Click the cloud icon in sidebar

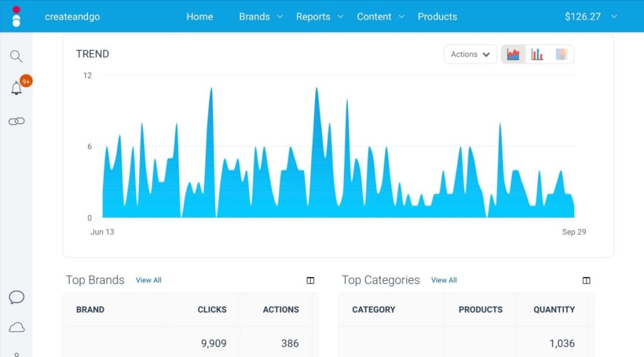(16, 327)
